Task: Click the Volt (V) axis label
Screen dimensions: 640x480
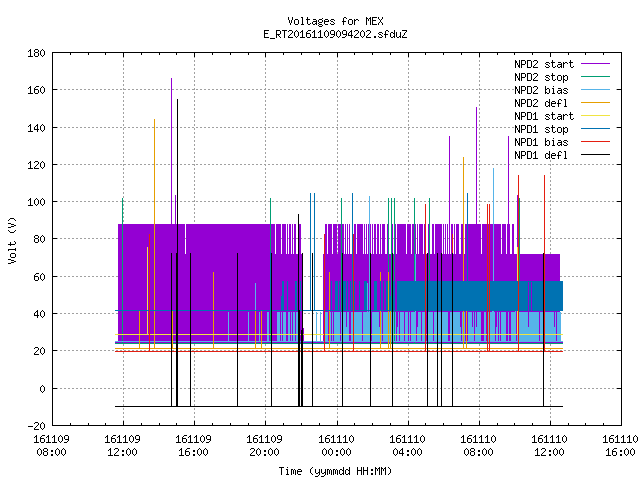Action: coord(13,240)
